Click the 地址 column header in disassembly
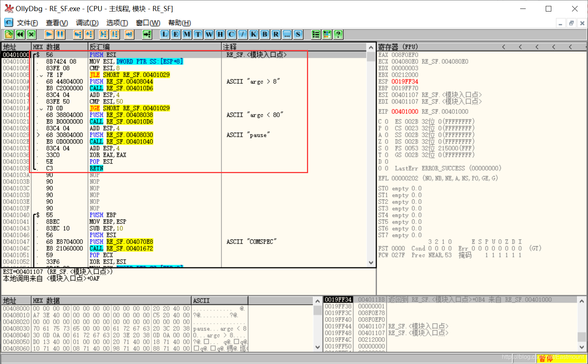Viewport: 588px width, 364px height. 16,47
